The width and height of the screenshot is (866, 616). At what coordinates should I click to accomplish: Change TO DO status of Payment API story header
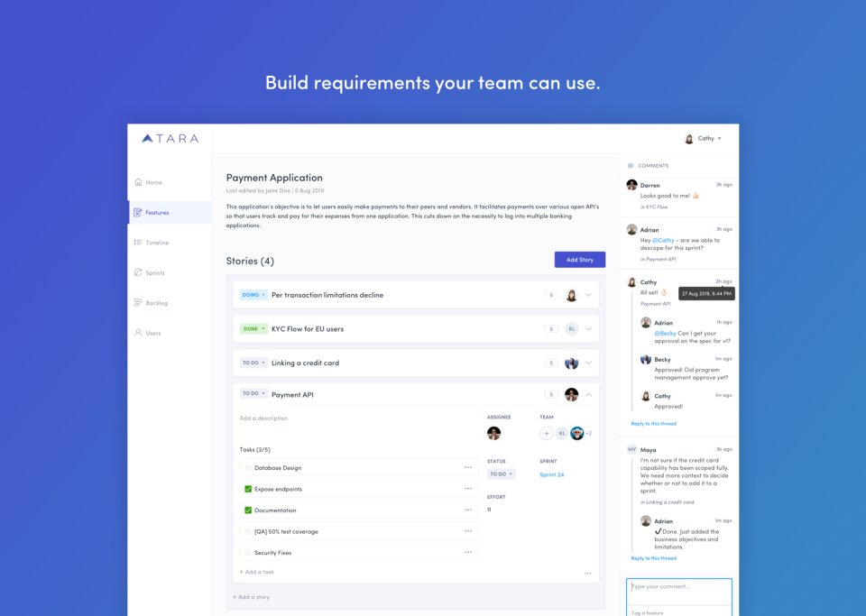[253, 393]
